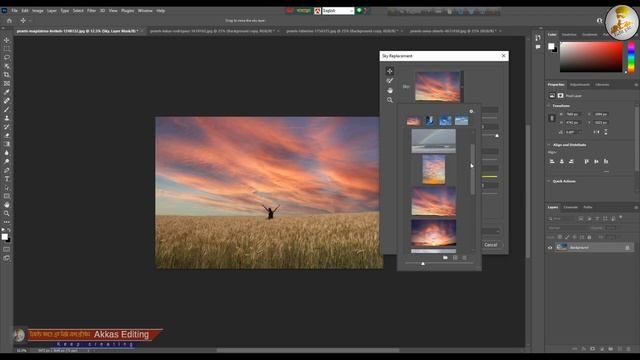The width and height of the screenshot is (640, 360).
Task: Select the Clone Stamp tool
Action: [7, 118]
